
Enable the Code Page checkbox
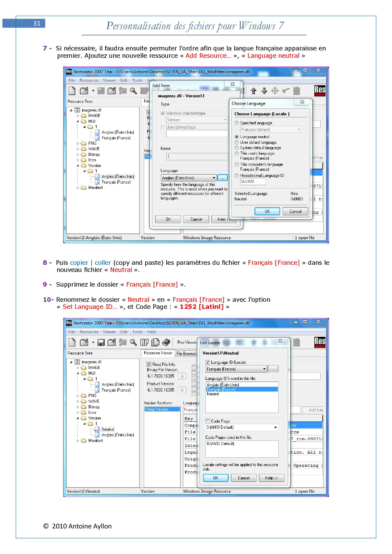pyautogui.click(x=208, y=421)
